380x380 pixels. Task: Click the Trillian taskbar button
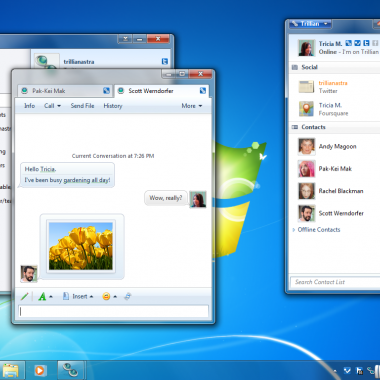(70, 371)
